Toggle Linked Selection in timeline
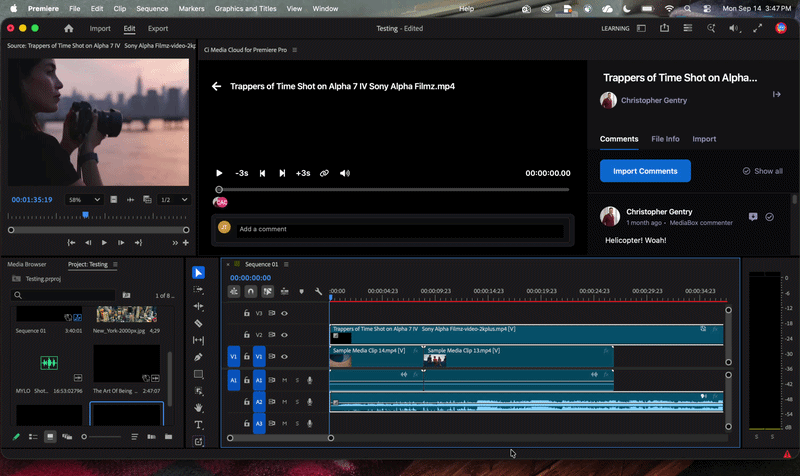Viewport: 800px width, 476px height. (x=267, y=291)
